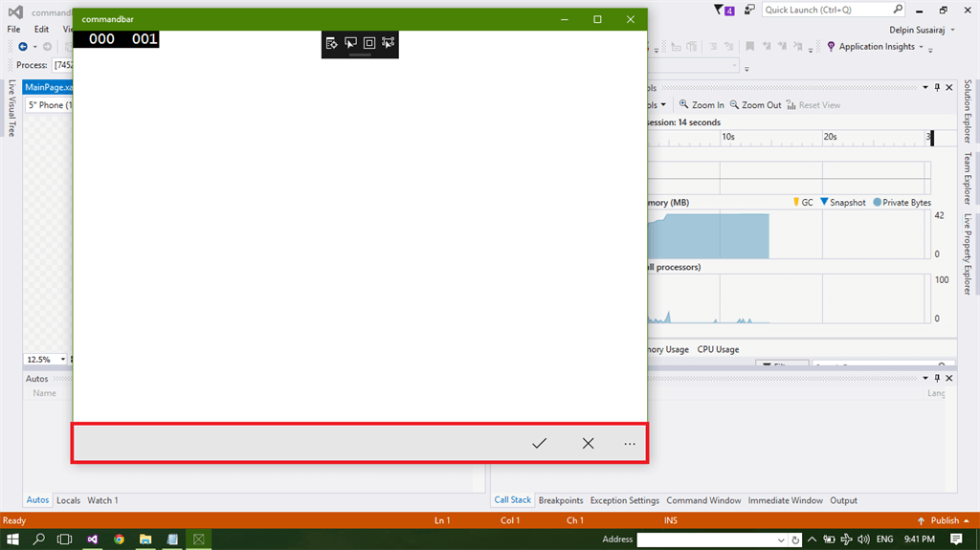Open the Edit menu
980x550 pixels.
[41, 30]
